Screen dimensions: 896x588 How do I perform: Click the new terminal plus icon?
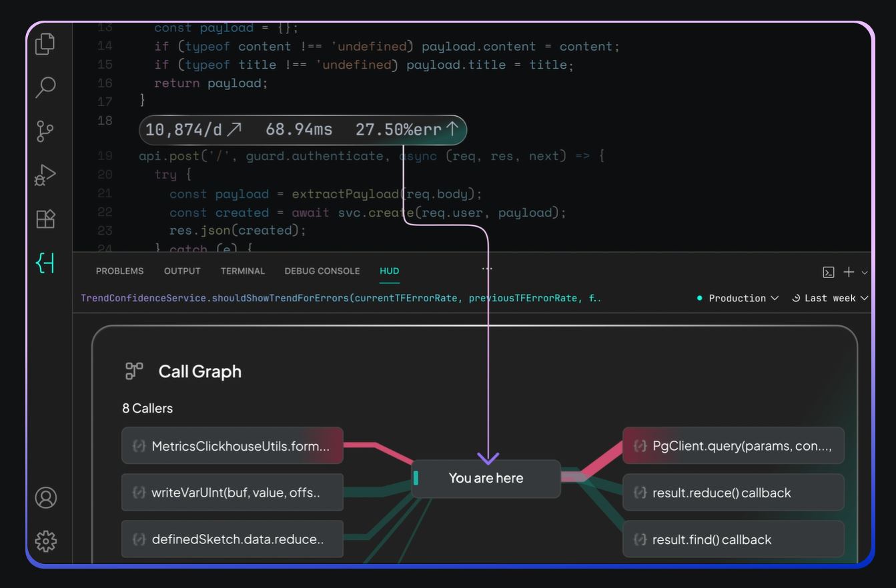849,272
